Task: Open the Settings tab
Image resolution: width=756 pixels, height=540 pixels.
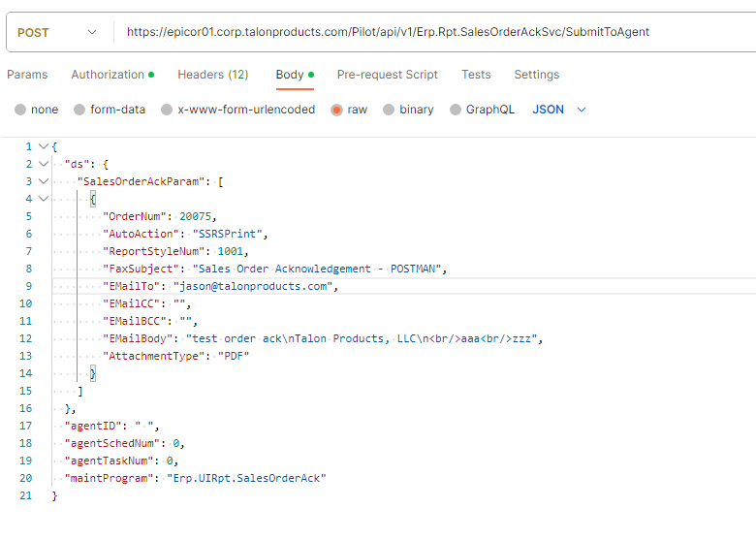Action: 536,75
